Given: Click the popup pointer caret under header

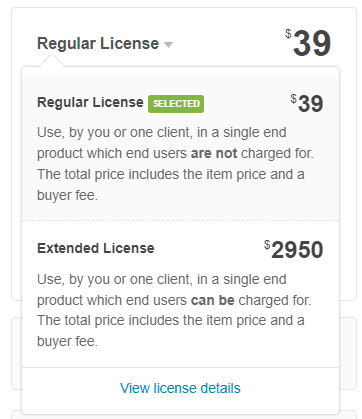Looking at the screenshot, I should (51, 61).
